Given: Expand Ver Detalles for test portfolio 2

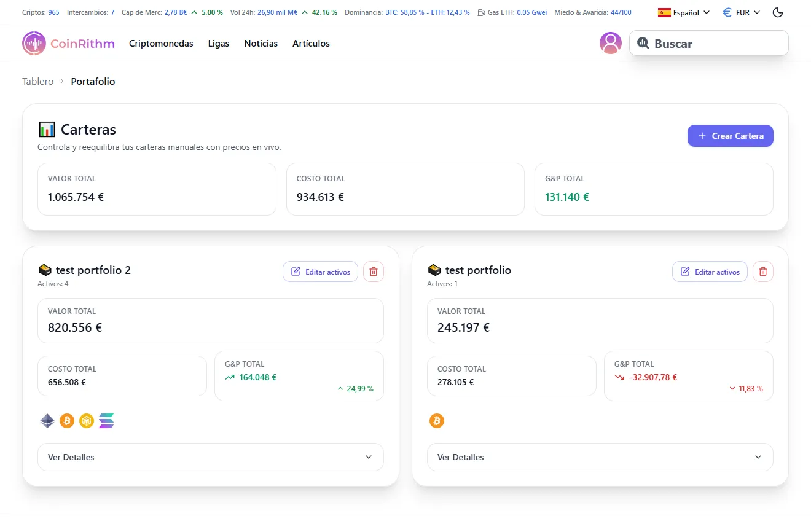Looking at the screenshot, I should click(x=211, y=457).
